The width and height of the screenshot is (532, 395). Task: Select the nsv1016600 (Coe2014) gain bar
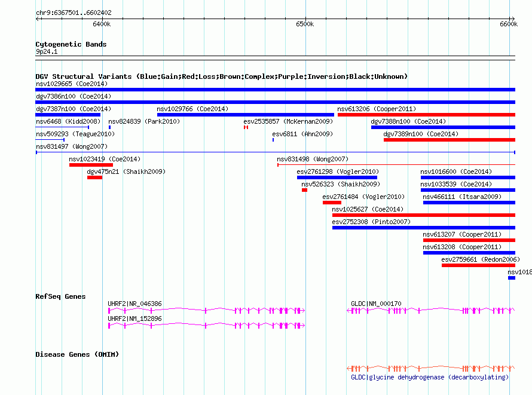tap(468, 177)
